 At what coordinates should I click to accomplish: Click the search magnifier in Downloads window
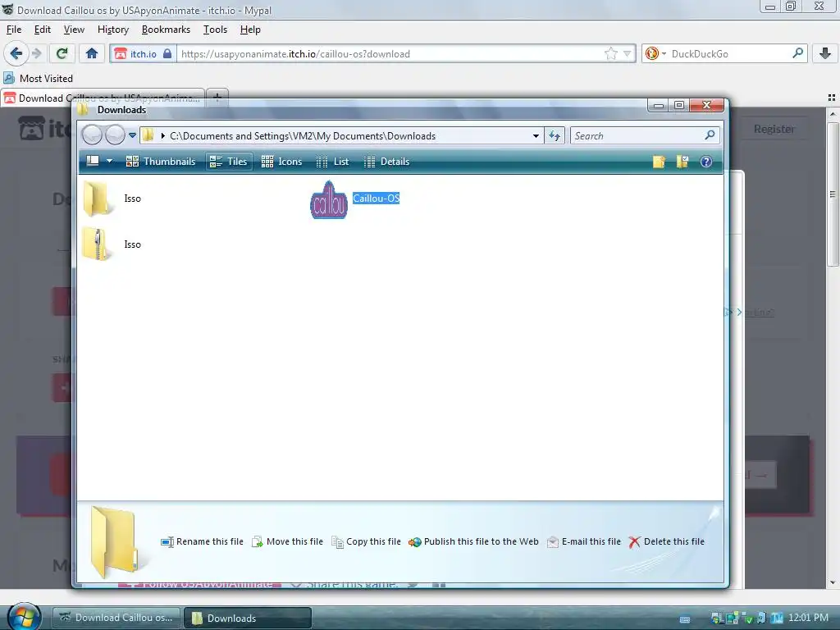tap(710, 135)
